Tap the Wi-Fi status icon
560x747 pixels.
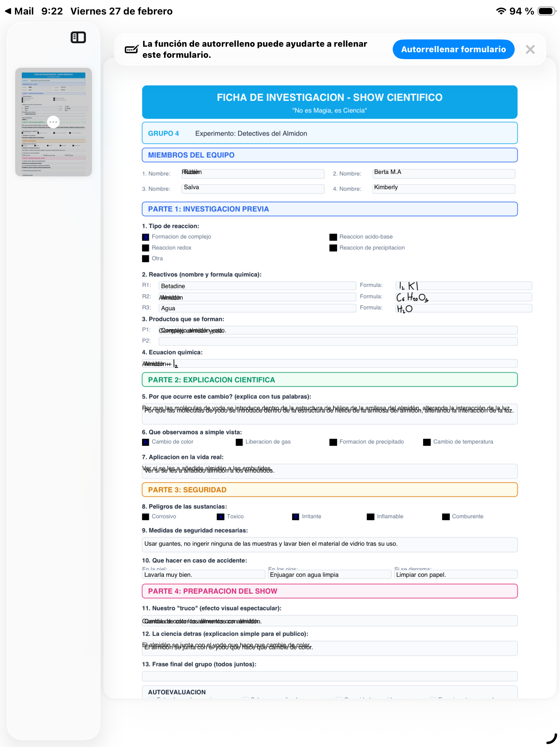[501, 11]
